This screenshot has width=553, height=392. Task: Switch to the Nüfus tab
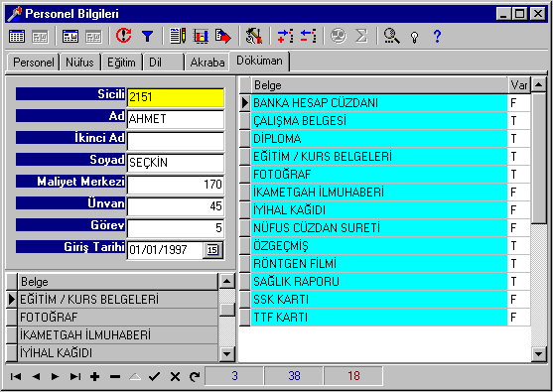tap(79, 63)
